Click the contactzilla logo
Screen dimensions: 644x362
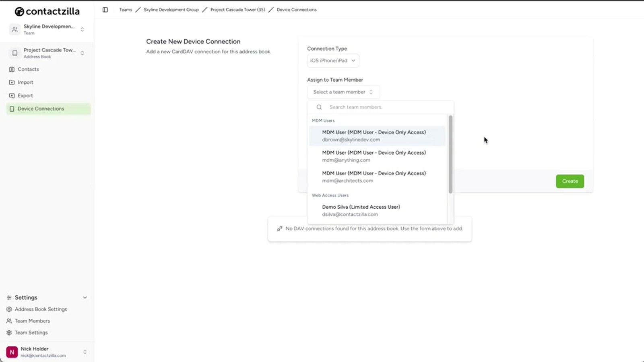click(47, 11)
